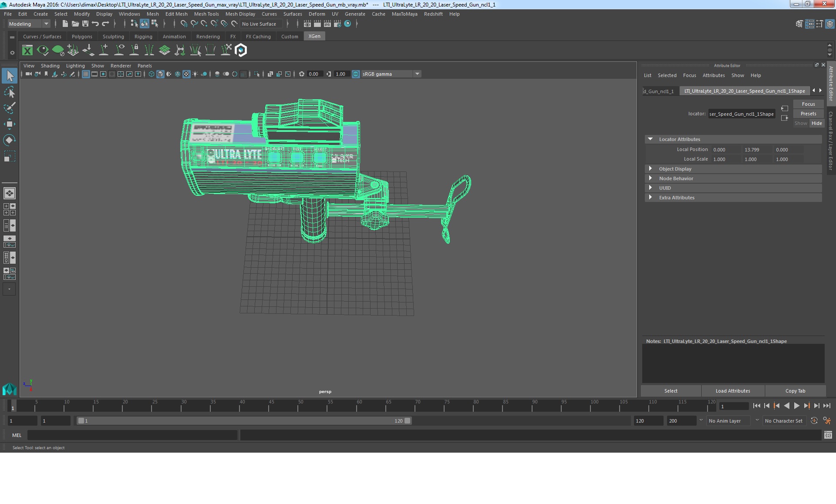Click XGen preview eye shelf icon
This screenshot has width=836, height=504.
pyautogui.click(x=43, y=50)
